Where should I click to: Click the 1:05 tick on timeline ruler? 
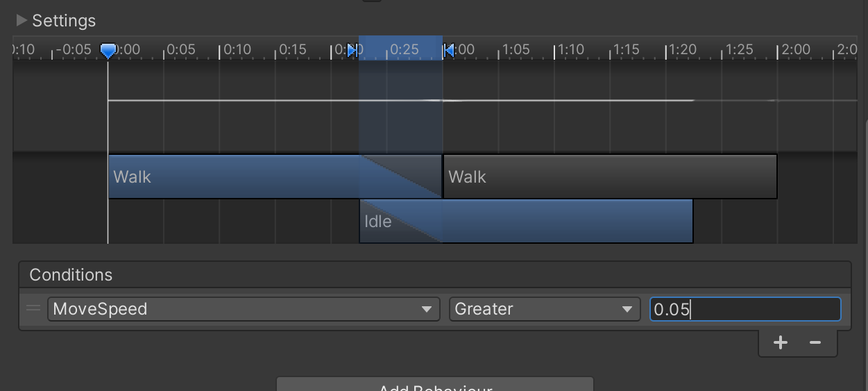tap(516, 50)
